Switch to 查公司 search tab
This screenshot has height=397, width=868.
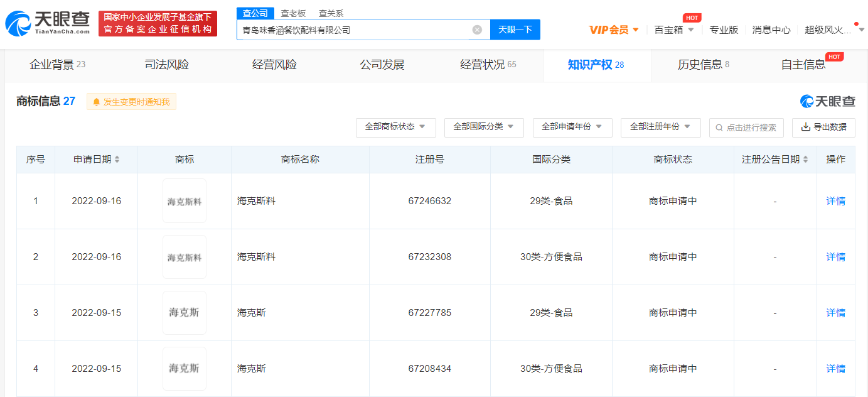point(255,13)
